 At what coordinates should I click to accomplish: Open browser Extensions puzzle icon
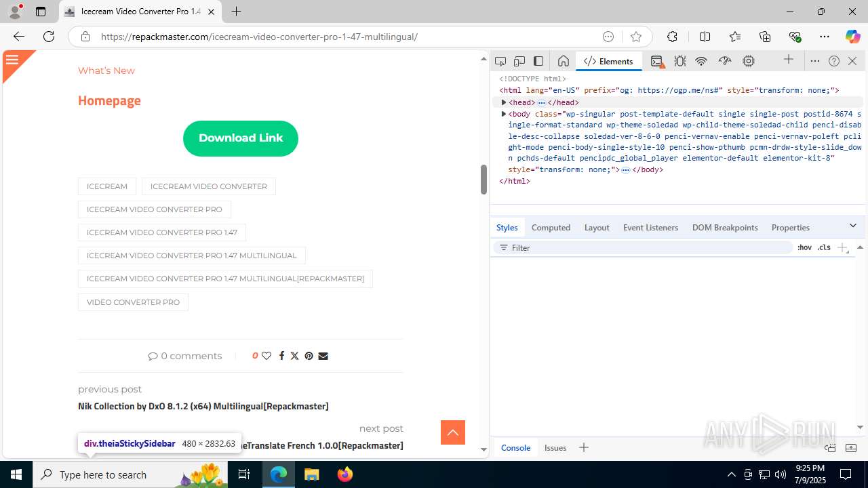click(672, 37)
